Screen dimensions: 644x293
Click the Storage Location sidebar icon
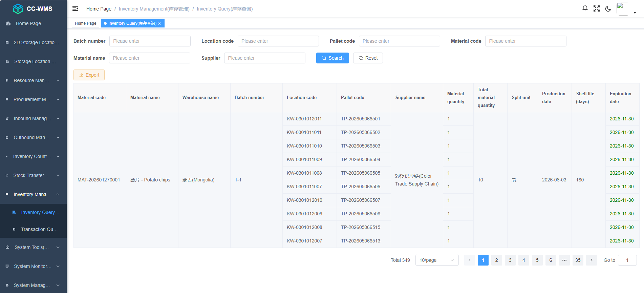[x=7, y=61]
